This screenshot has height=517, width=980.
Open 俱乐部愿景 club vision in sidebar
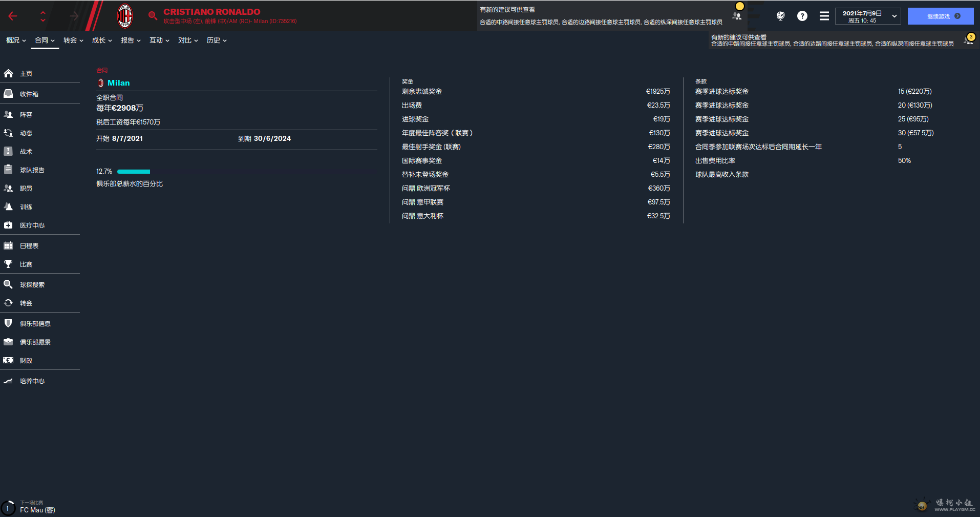coord(40,342)
